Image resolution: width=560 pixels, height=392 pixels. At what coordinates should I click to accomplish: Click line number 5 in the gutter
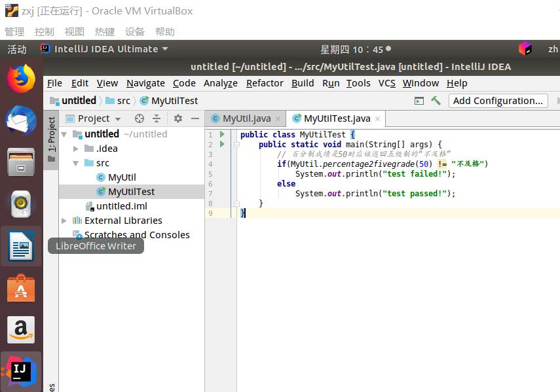[x=210, y=174]
